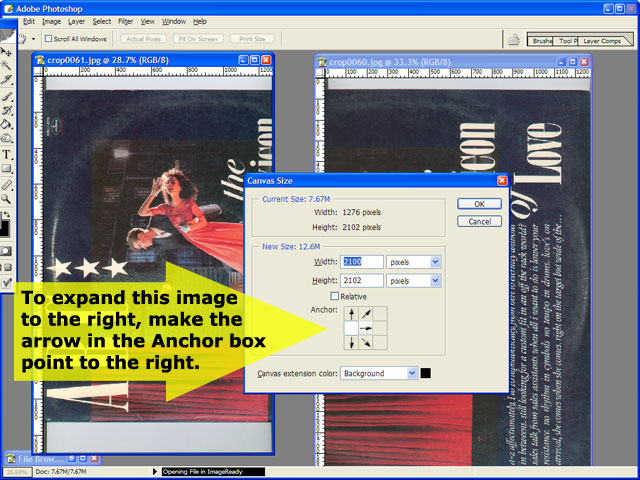Open the View menu
The image size is (640, 480).
click(x=147, y=22)
